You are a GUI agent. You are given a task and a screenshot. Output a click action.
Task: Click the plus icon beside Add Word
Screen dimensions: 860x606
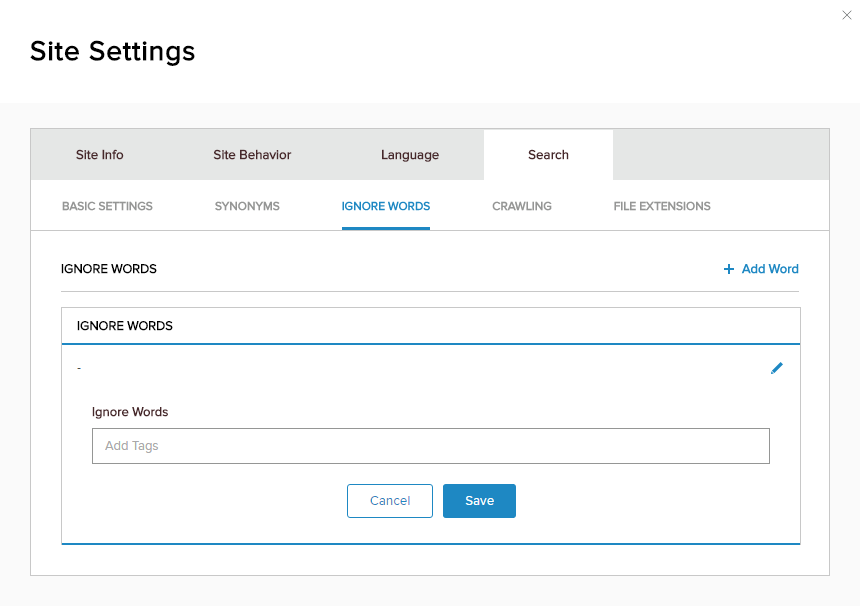click(729, 269)
